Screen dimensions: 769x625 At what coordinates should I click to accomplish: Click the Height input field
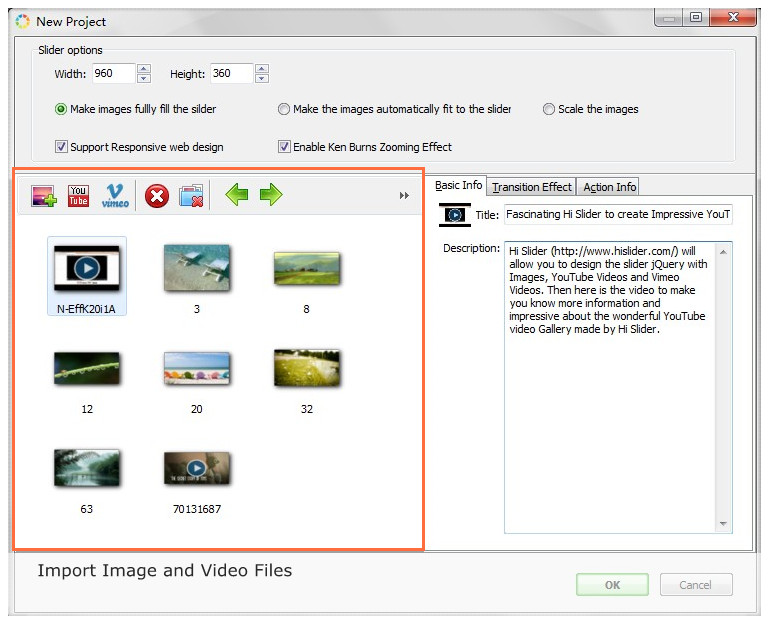(x=232, y=74)
